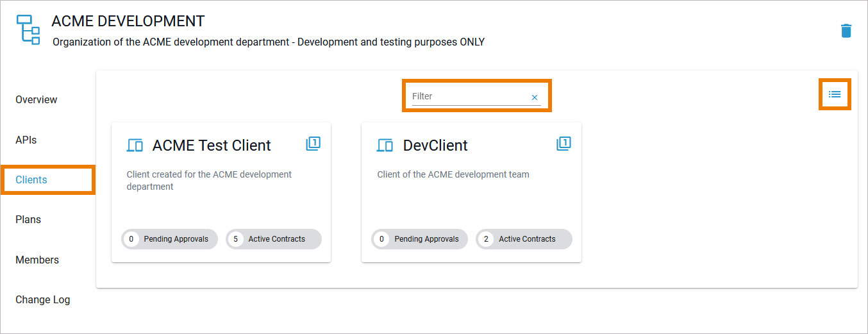The width and height of the screenshot is (868, 334).
Task: Open the Members tab
Action: [x=37, y=260]
